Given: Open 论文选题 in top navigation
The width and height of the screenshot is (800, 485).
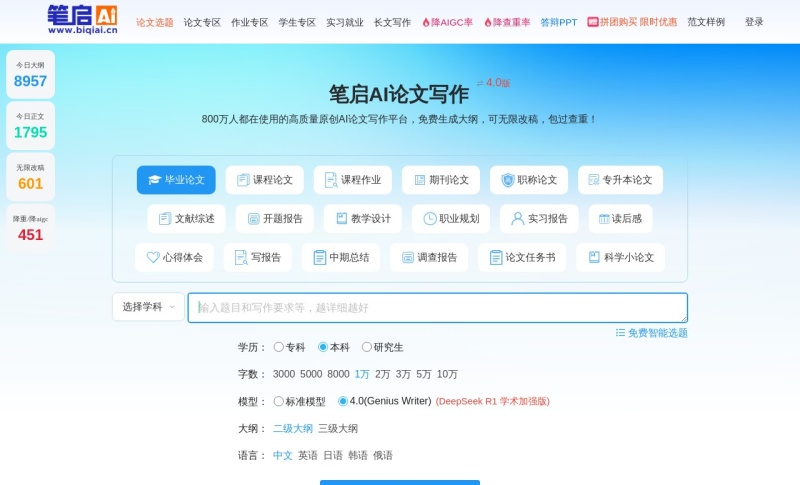Looking at the screenshot, I should click(155, 22).
